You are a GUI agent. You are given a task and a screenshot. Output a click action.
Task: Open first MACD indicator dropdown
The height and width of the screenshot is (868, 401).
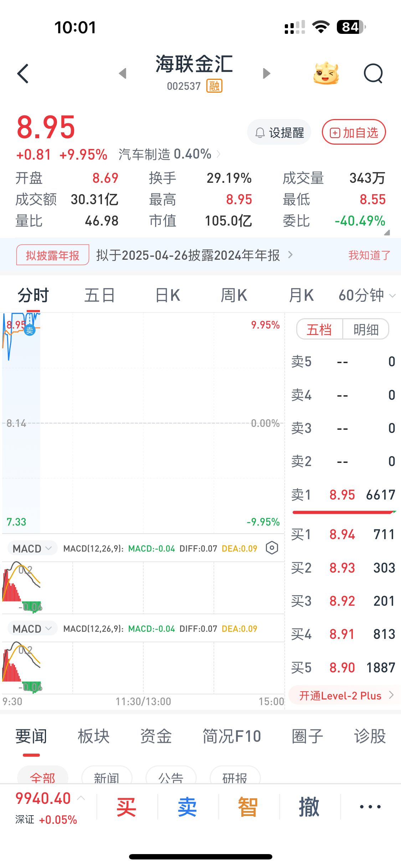click(32, 548)
